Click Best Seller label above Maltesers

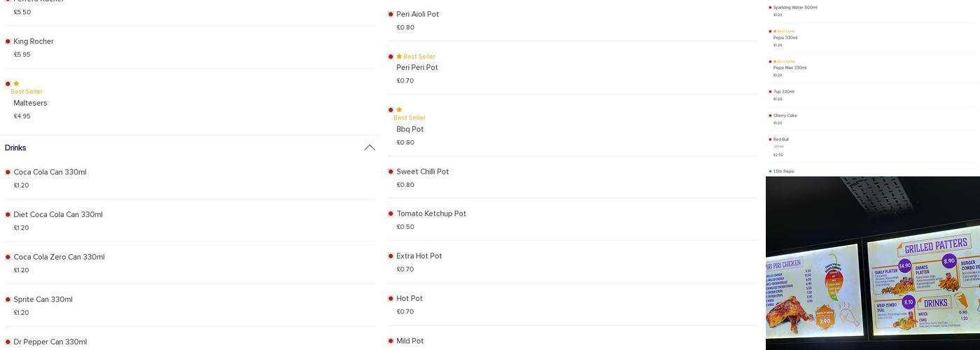(27, 92)
